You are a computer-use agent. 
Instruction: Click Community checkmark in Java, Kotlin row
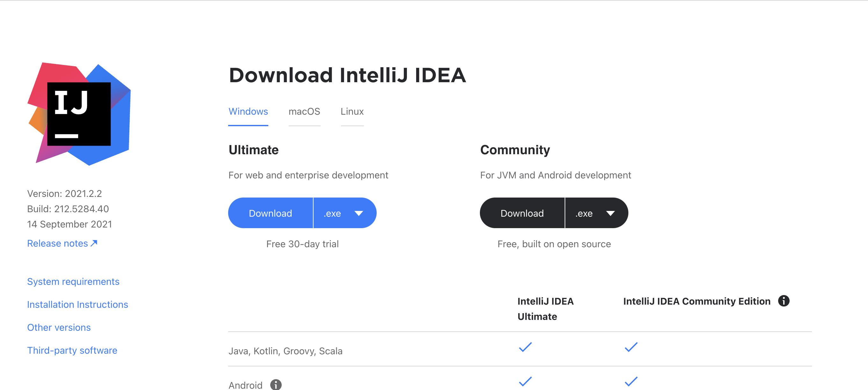(631, 347)
